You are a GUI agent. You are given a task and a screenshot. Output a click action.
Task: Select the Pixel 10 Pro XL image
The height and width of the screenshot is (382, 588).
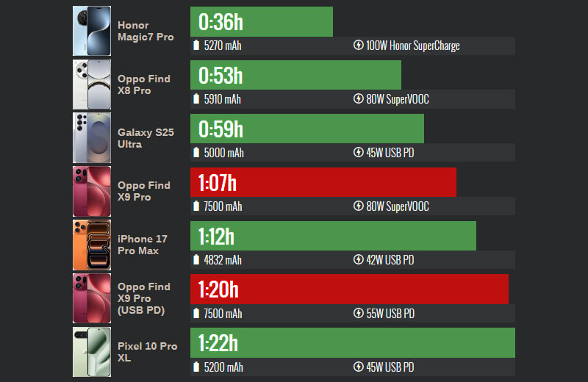92,353
